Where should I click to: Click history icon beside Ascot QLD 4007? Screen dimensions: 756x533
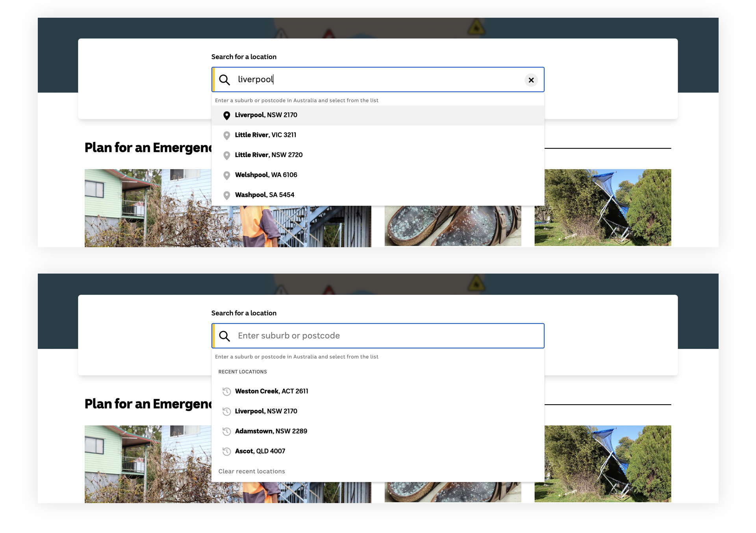point(226,452)
